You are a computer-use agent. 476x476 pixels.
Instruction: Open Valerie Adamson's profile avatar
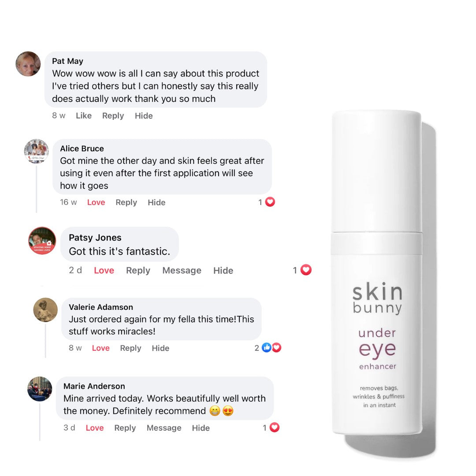click(45, 310)
